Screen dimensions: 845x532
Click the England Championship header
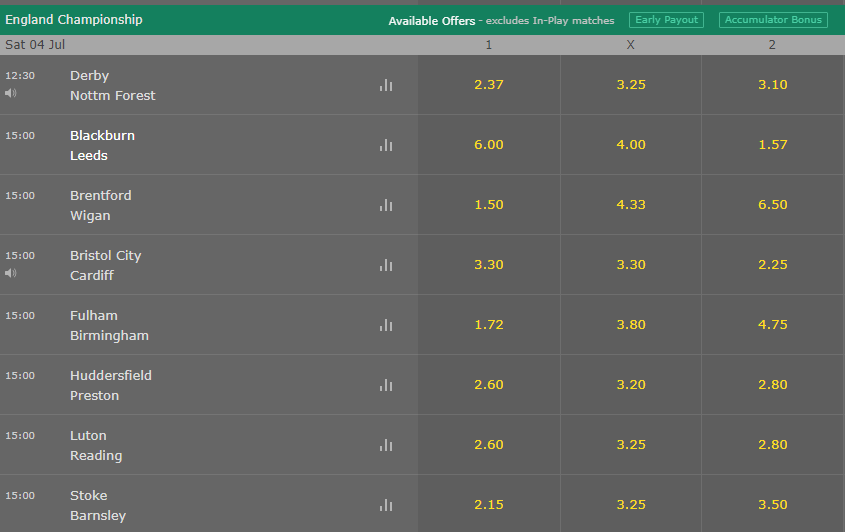[x=74, y=20]
